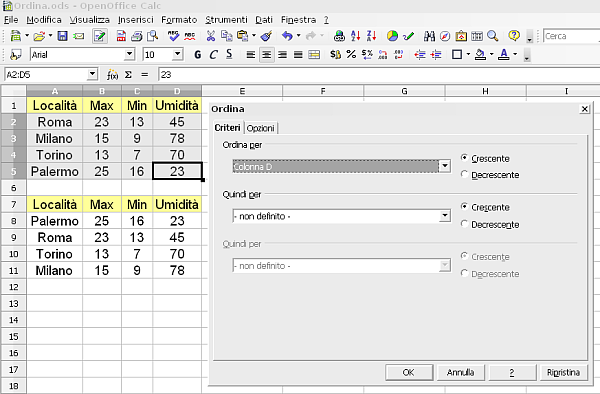This screenshot has width=600, height=394.
Task: Click the Annulla button
Action: 460,372
